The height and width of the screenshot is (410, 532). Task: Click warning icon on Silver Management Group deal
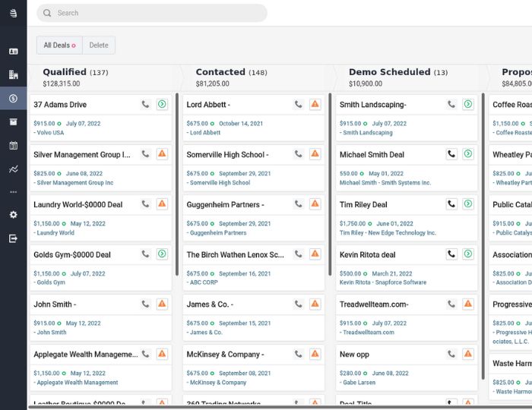point(162,154)
